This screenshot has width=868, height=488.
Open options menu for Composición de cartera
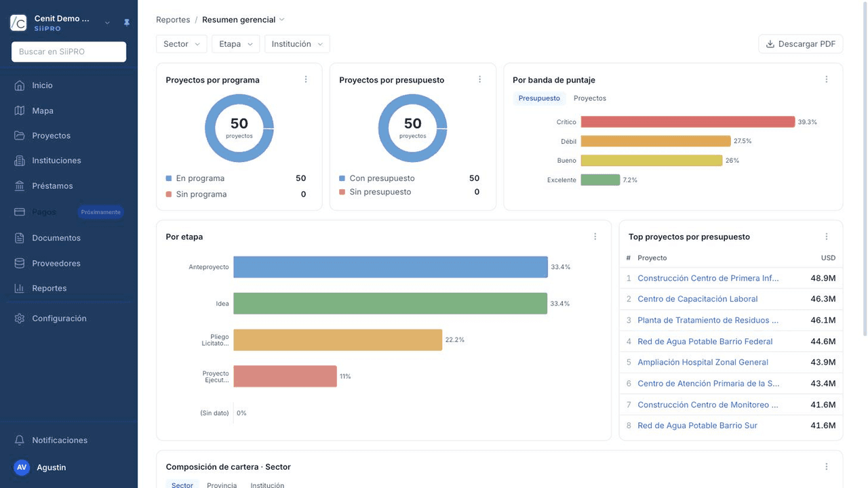(x=827, y=467)
